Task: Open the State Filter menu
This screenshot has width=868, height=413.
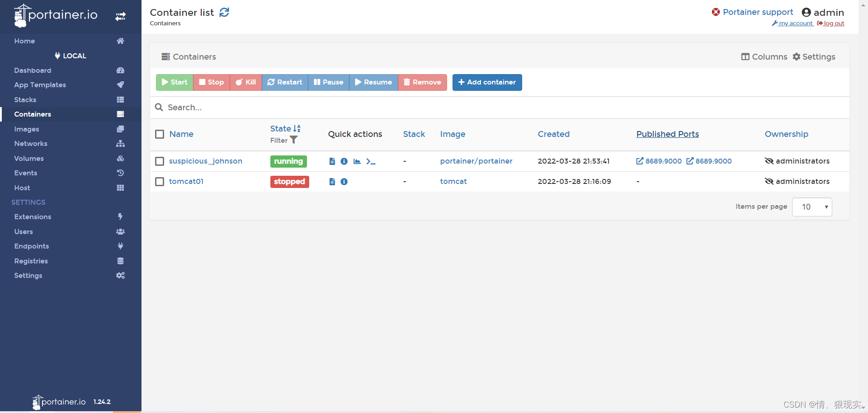Action: click(x=284, y=140)
